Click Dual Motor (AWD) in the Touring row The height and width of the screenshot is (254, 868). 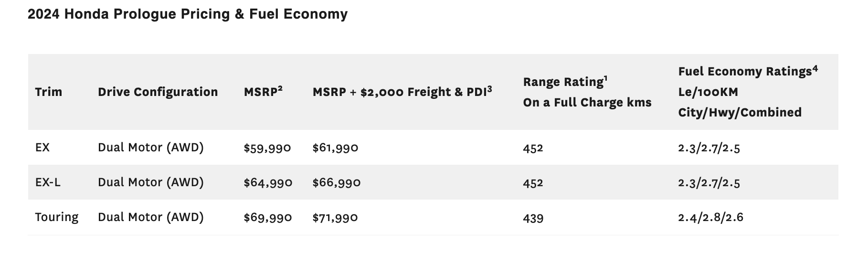pos(150,217)
